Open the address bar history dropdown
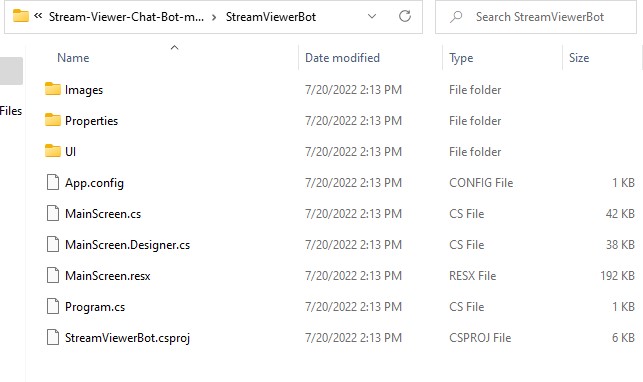This screenshot has height=382, width=643. pyautogui.click(x=372, y=16)
